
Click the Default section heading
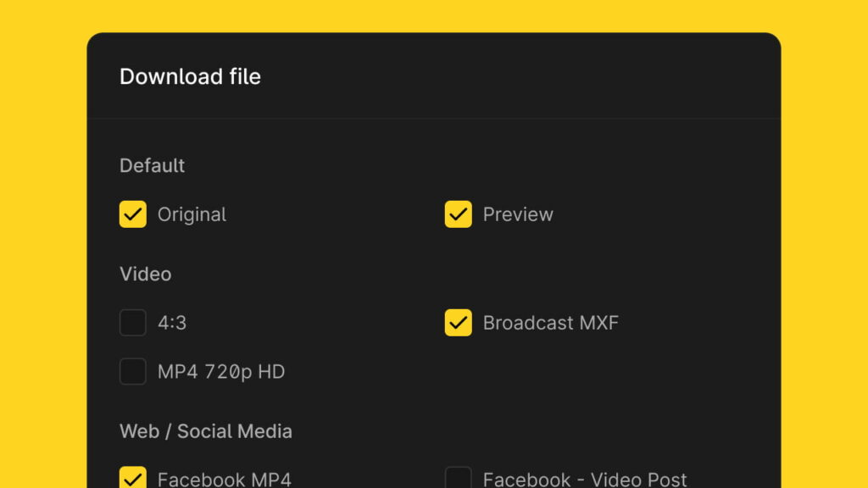pyautogui.click(x=153, y=165)
